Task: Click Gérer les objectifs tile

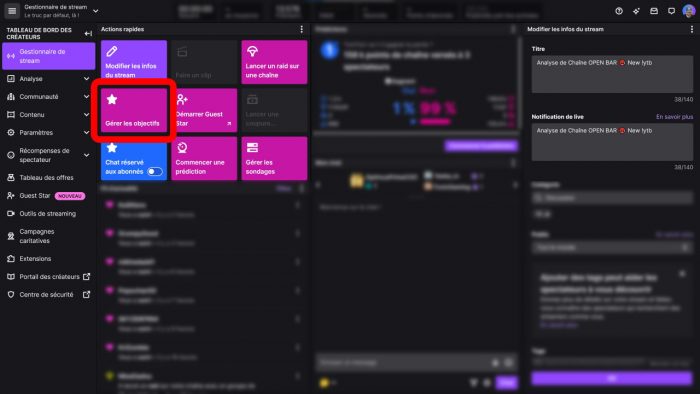Action: 134,110
